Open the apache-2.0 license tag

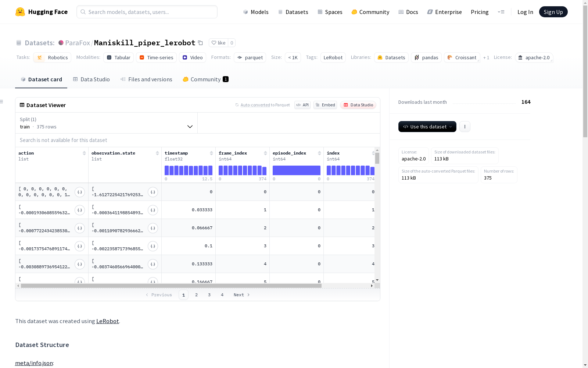point(534,57)
